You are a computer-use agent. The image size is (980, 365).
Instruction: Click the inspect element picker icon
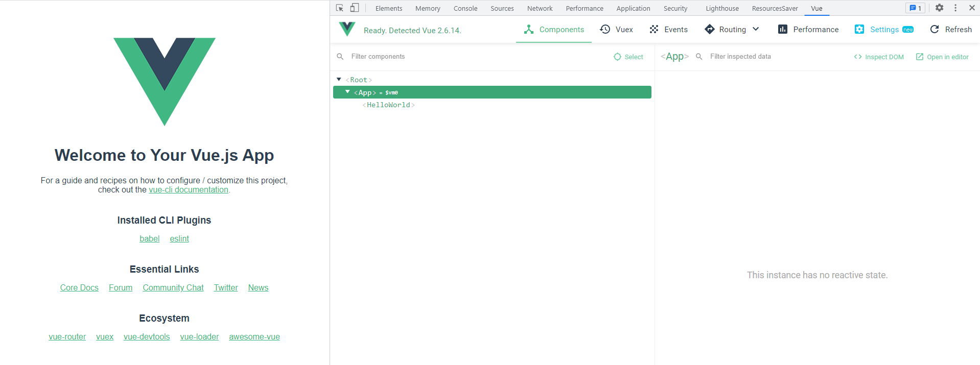(340, 8)
